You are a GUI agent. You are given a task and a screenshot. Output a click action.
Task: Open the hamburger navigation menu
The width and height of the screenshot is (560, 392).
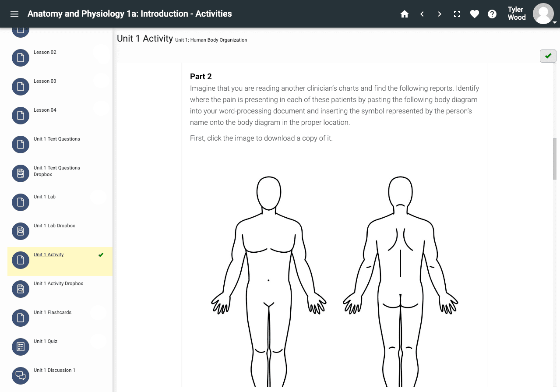pos(14,14)
